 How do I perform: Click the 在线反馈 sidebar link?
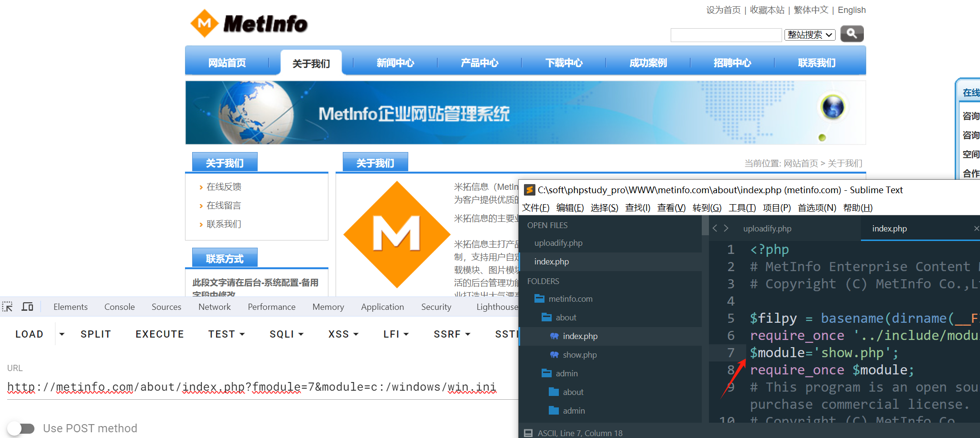[224, 187]
